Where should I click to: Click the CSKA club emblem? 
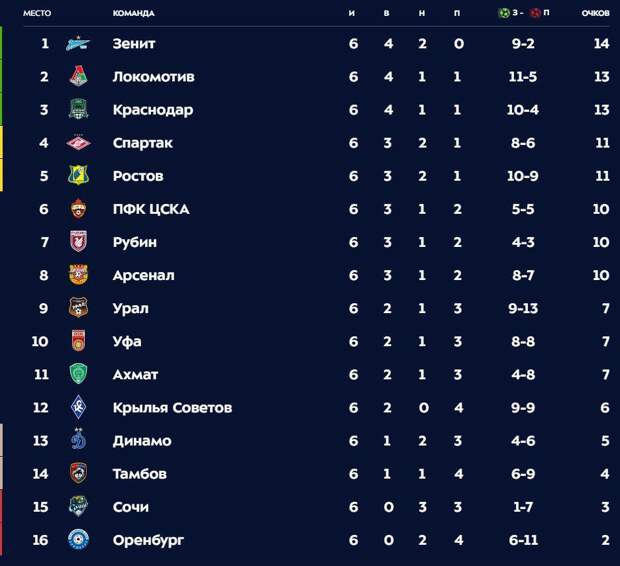(x=78, y=209)
